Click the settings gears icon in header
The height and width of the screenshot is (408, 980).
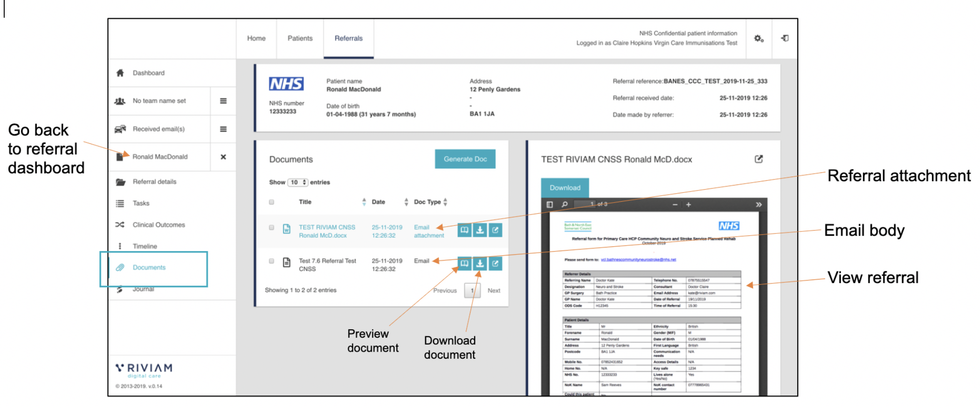[x=759, y=39]
